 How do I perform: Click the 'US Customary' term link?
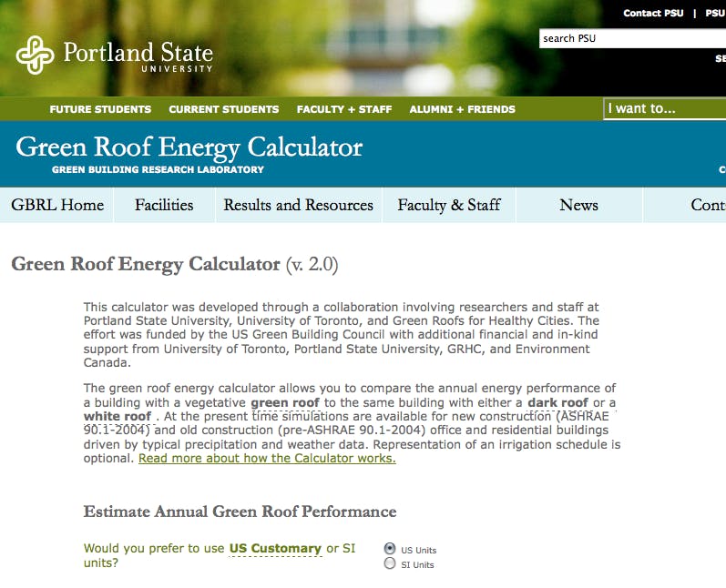(x=275, y=548)
